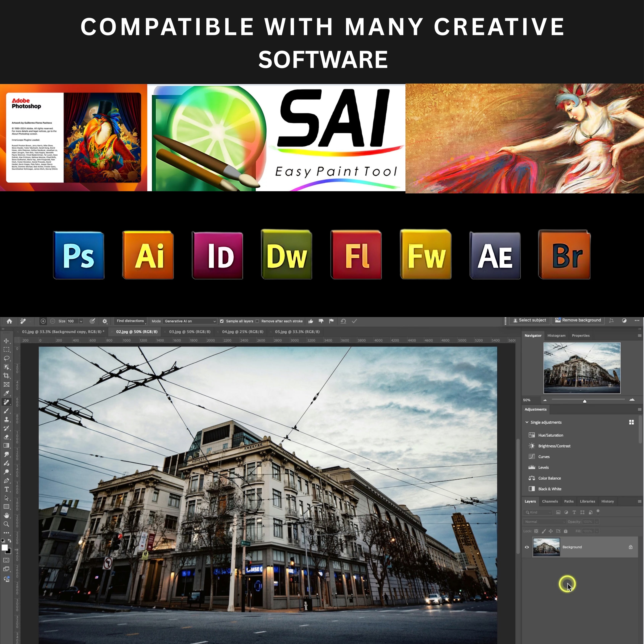Toggle Sample all layers checkbox
The width and height of the screenshot is (644, 644).
click(x=222, y=321)
